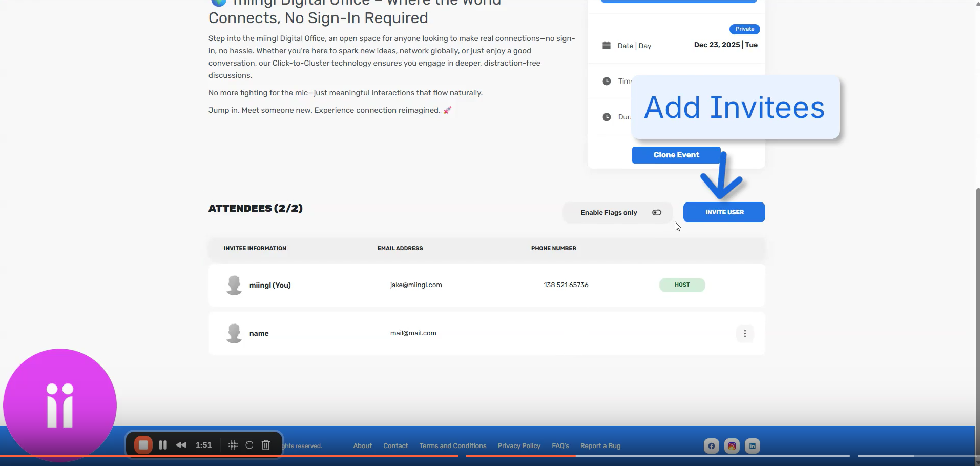Click the calendar icon beside Date | Day
The image size is (980, 466).
tap(607, 45)
